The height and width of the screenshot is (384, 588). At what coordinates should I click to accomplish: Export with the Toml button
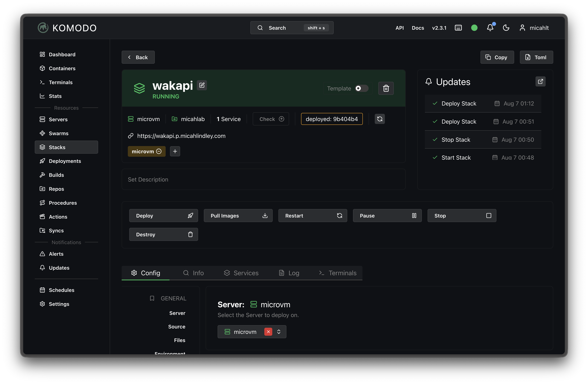(536, 57)
